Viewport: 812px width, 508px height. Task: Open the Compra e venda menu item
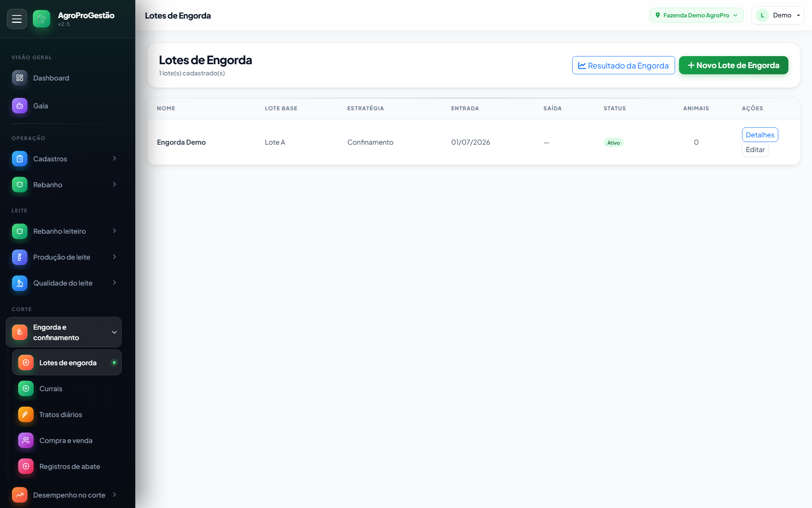pyautogui.click(x=67, y=440)
